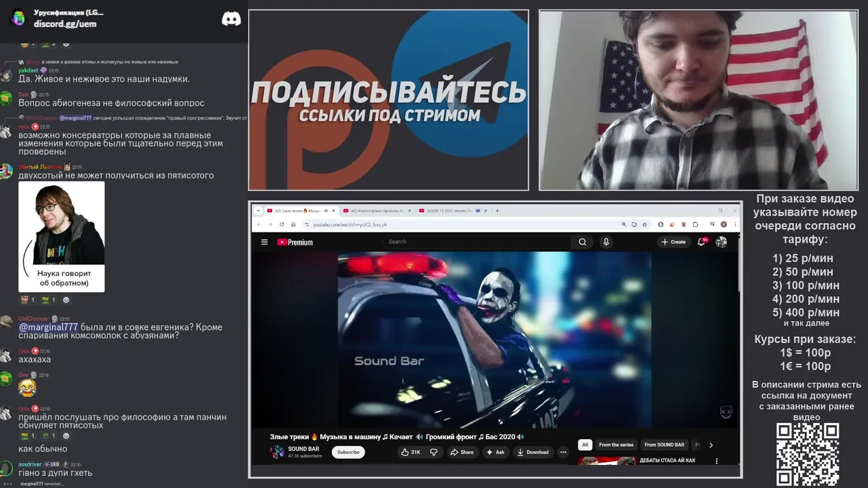The height and width of the screenshot is (488, 868).
Task: Click the Joker video player area
Action: tap(494, 340)
